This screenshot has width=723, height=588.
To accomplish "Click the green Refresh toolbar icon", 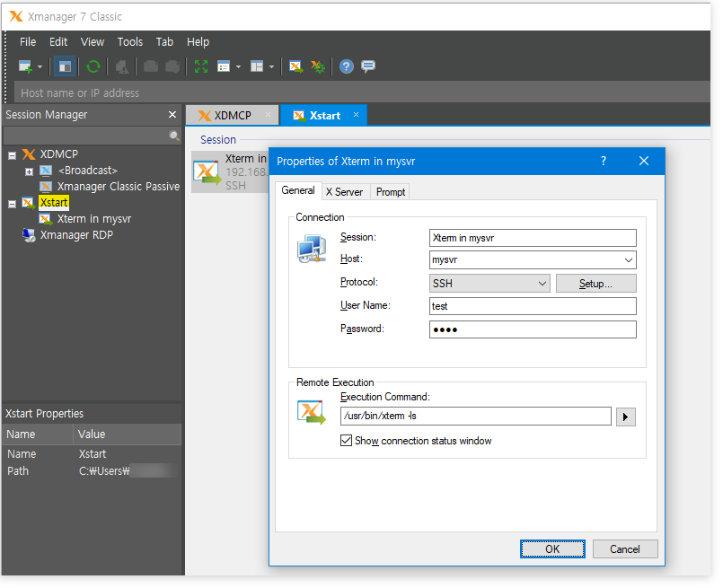I will click(93, 66).
